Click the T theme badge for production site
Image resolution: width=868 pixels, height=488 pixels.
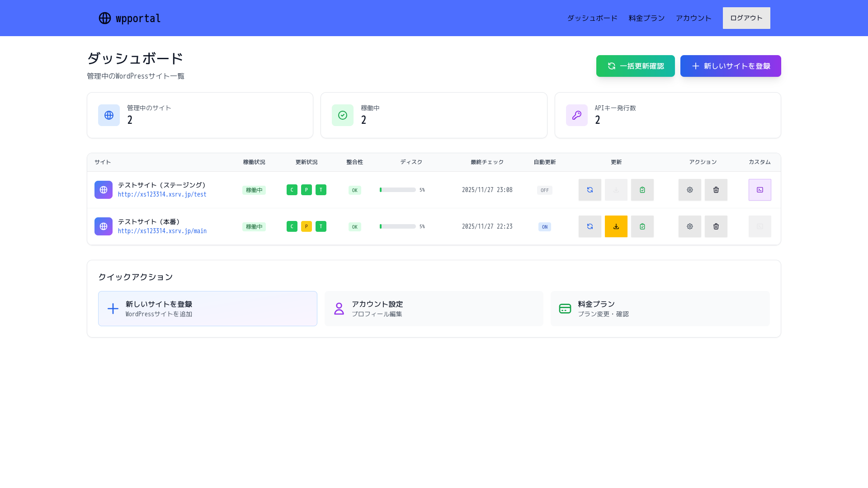click(x=321, y=226)
